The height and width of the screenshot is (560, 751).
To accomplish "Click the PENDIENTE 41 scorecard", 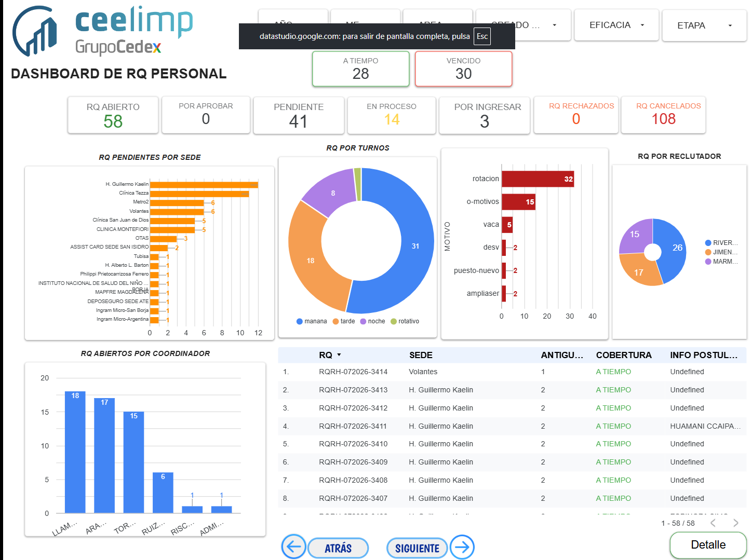I will pyautogui.click(x=299, y=115).
